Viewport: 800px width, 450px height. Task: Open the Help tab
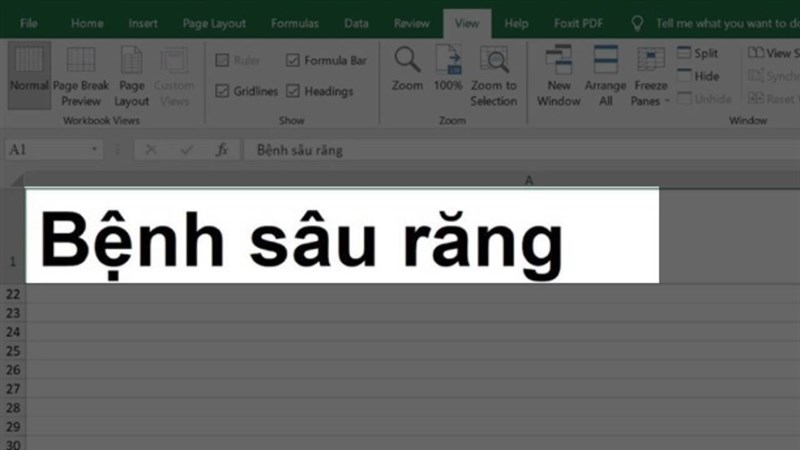tap(516, 23)
